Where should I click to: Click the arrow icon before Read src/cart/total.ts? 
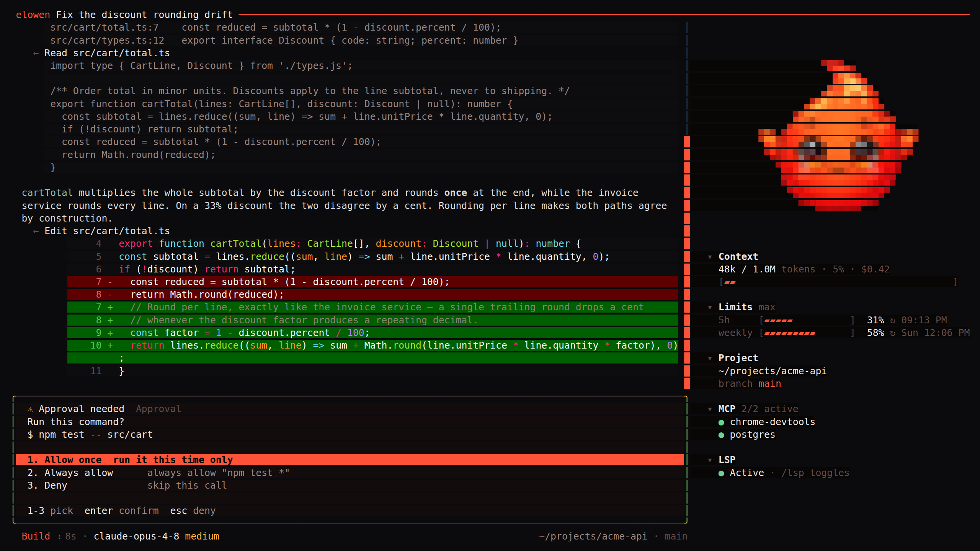(36, 53)
